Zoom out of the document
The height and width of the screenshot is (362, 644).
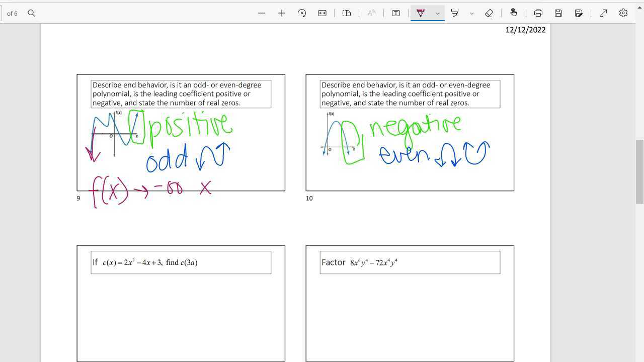pos(262,13)
